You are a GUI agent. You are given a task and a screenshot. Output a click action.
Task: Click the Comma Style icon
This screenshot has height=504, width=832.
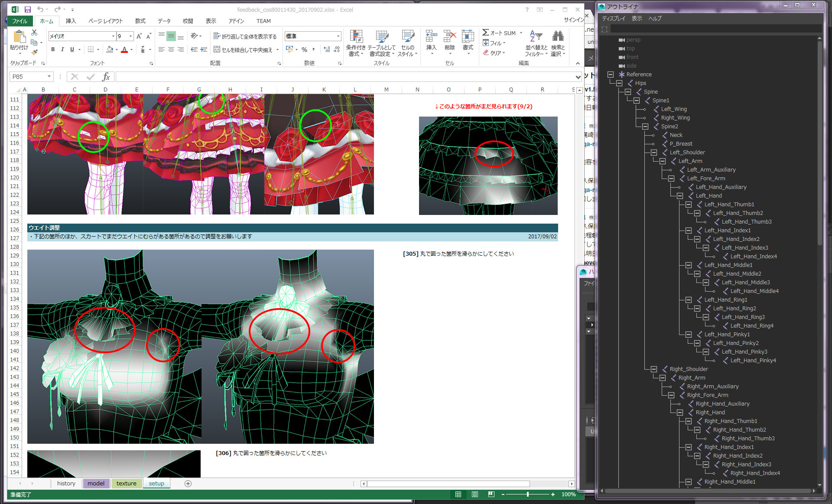coord(313,49)
